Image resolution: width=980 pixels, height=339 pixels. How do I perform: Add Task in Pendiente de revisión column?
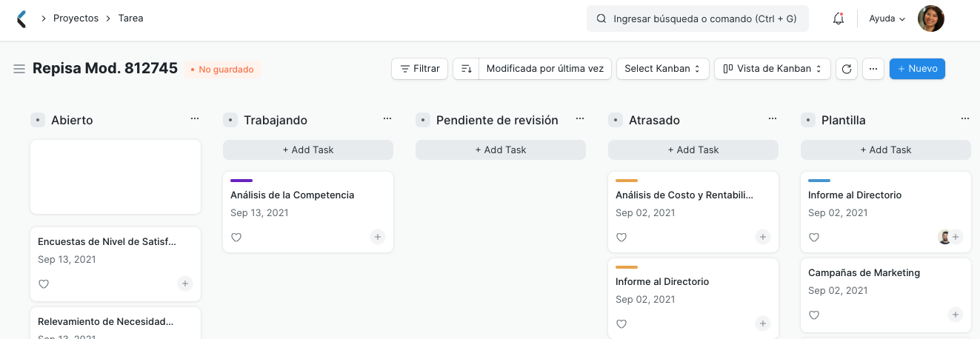click(x=501, y=150)
